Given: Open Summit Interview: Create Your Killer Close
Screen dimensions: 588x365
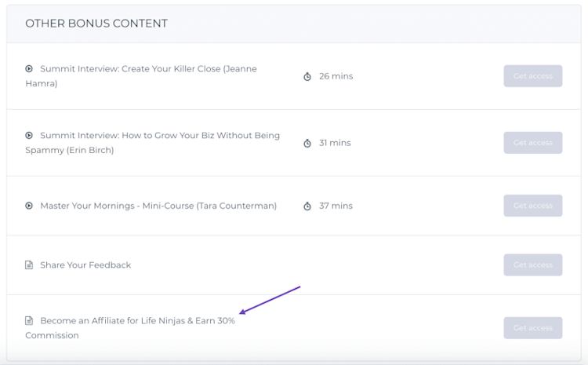Looking at the screenshot, I should click(141, 76).
